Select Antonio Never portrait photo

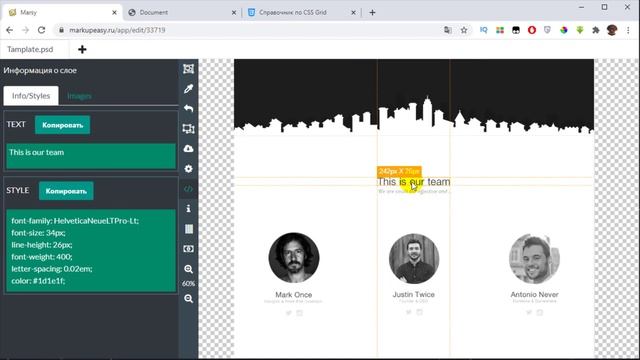click(534, 259)
